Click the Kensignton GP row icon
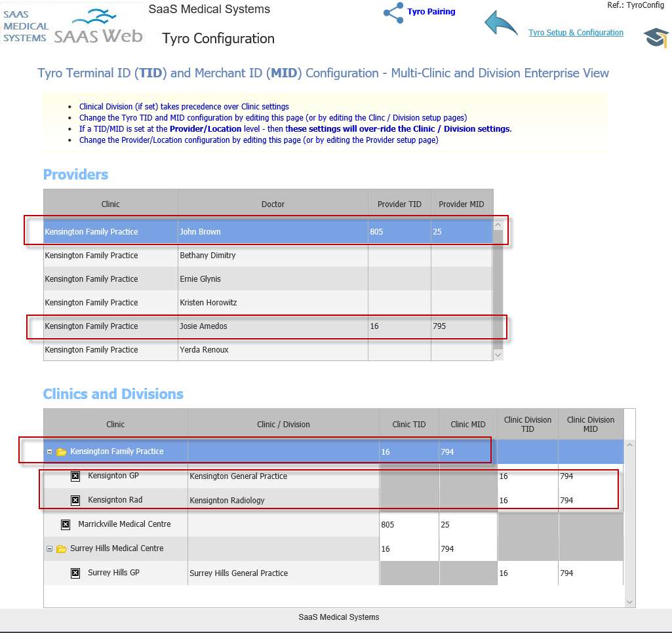 pos(75,476)
